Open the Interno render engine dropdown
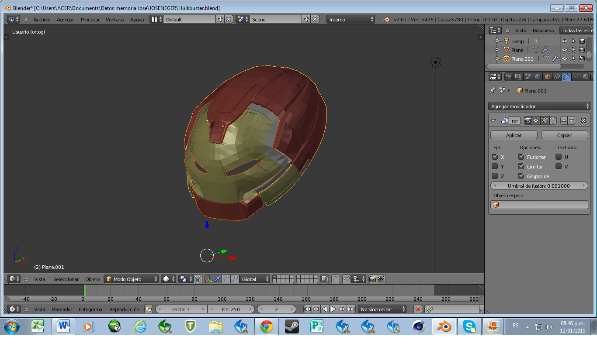This screenshot has width=597, height=364. [x=351, y=20]
